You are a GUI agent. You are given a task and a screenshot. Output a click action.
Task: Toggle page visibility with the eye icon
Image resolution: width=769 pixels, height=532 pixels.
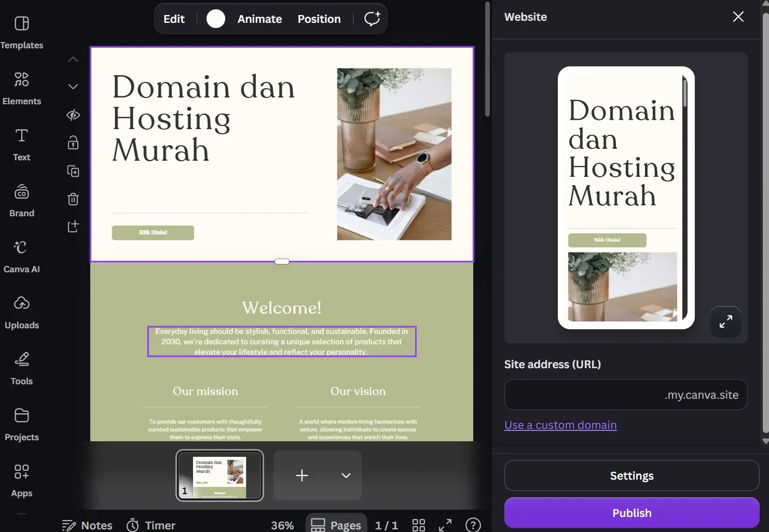[x=73, y=115]
